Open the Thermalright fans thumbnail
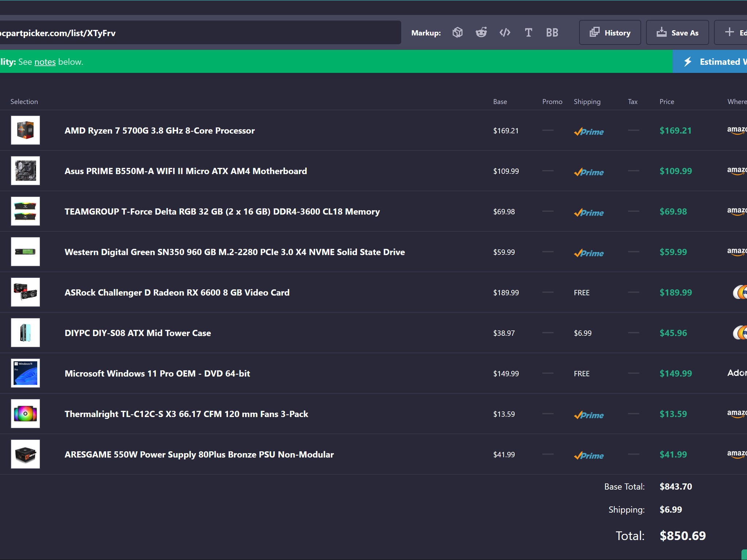This screenshot has width=747, height=560. pos(25,413)
